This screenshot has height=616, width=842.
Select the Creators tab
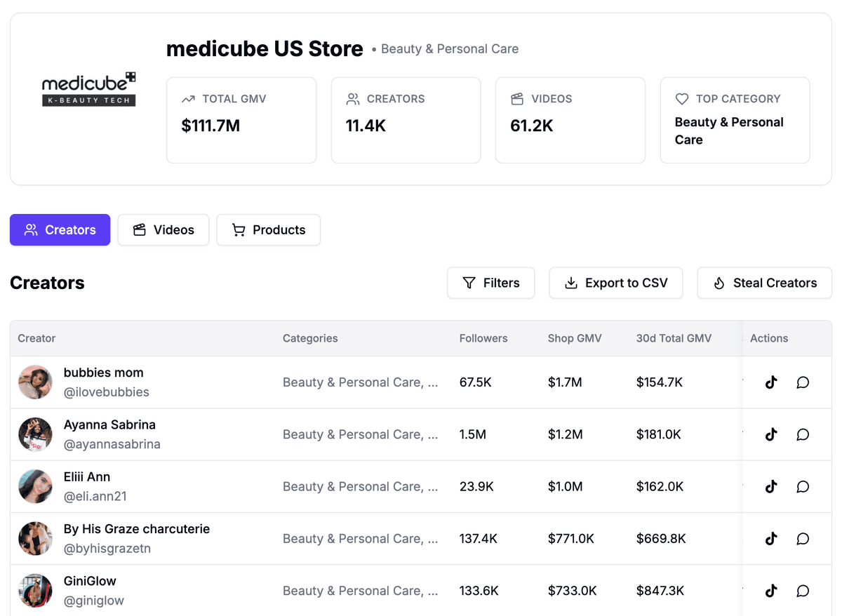tap(60, 229)
